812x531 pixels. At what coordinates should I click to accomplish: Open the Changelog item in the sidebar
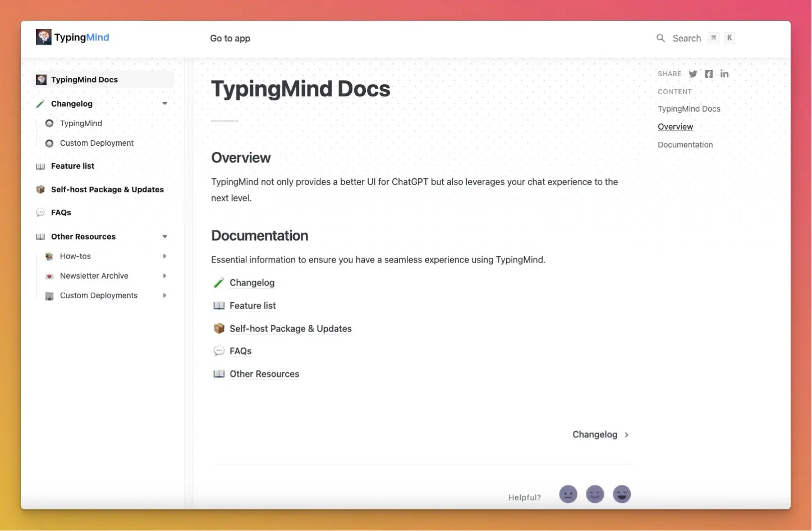[72, 104]
